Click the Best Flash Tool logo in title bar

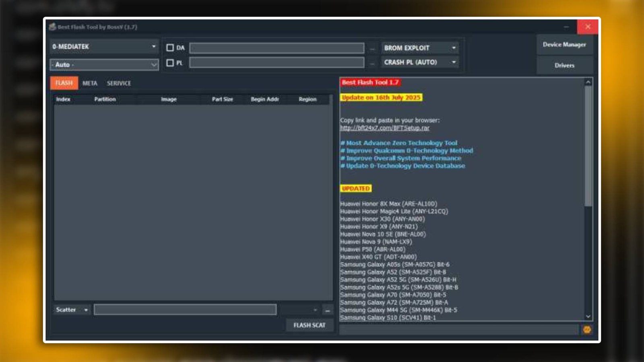pos(52,27)
